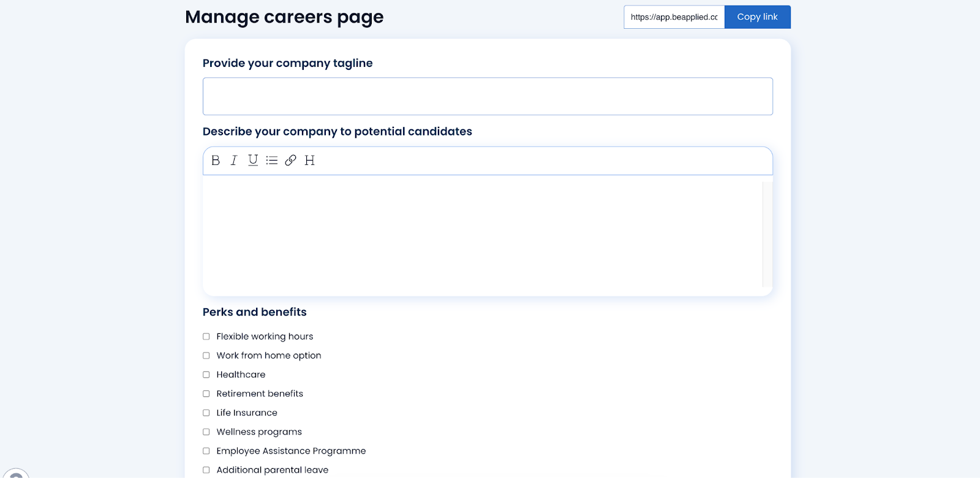Add a hyperlink using the link icon

[x=291, y=161]
